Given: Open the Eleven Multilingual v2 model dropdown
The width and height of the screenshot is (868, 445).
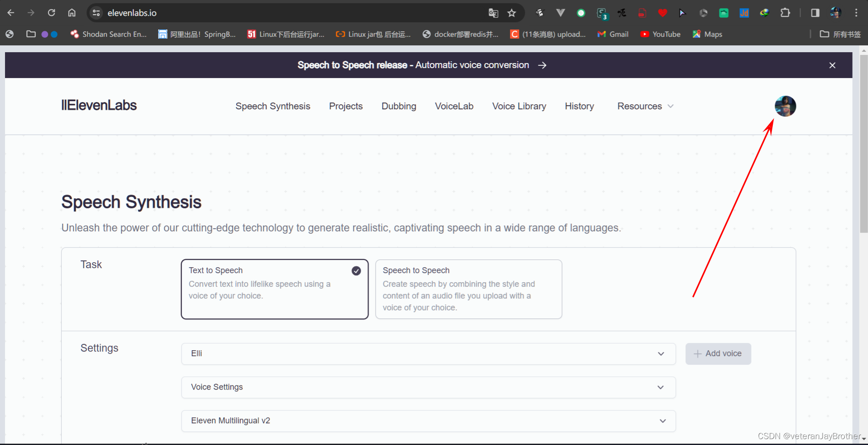Looking at the screenshot, I should (x=428, y=421).
